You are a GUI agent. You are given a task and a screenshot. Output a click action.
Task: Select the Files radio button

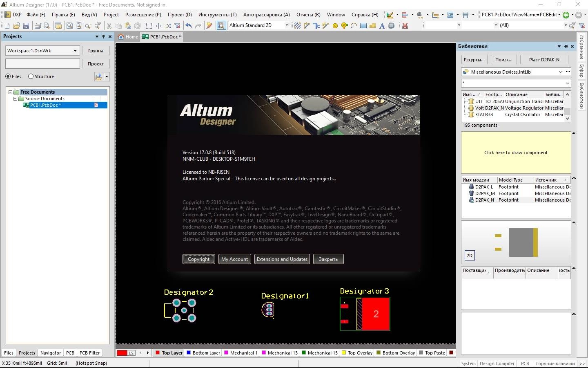click(x=8, y=76)
